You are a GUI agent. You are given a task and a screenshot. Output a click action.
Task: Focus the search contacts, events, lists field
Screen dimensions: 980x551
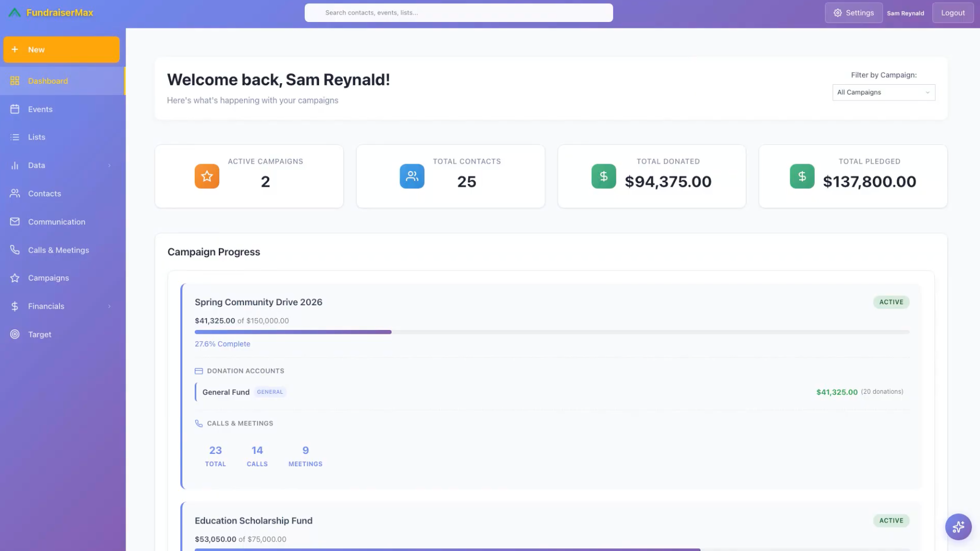tap(459, 13)
